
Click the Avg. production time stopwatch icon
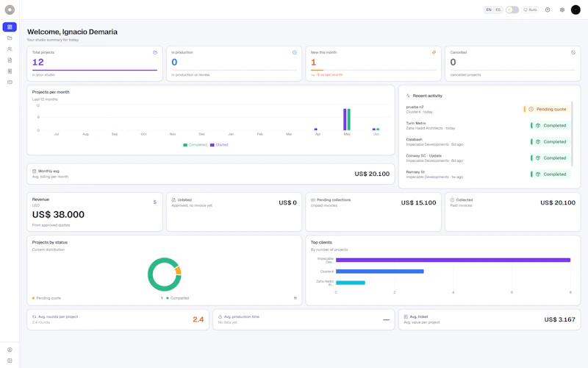pos(220,316)
